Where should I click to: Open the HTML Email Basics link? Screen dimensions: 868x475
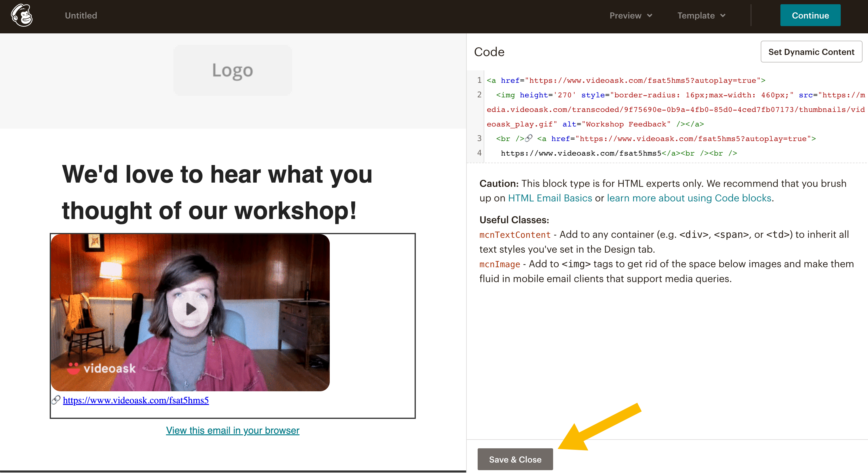coord(550,198)
